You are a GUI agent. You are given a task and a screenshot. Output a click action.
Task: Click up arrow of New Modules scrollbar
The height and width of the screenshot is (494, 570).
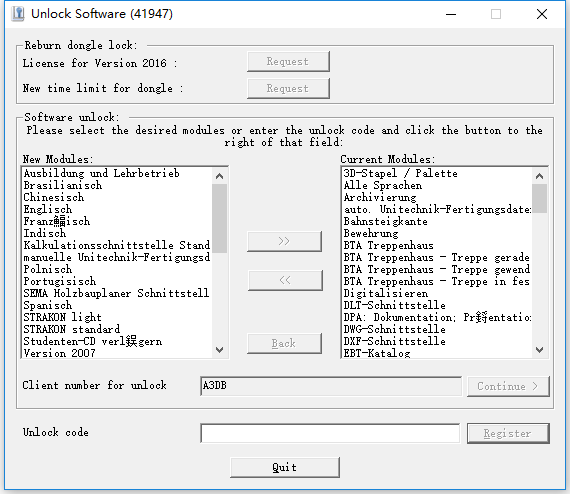219,176
